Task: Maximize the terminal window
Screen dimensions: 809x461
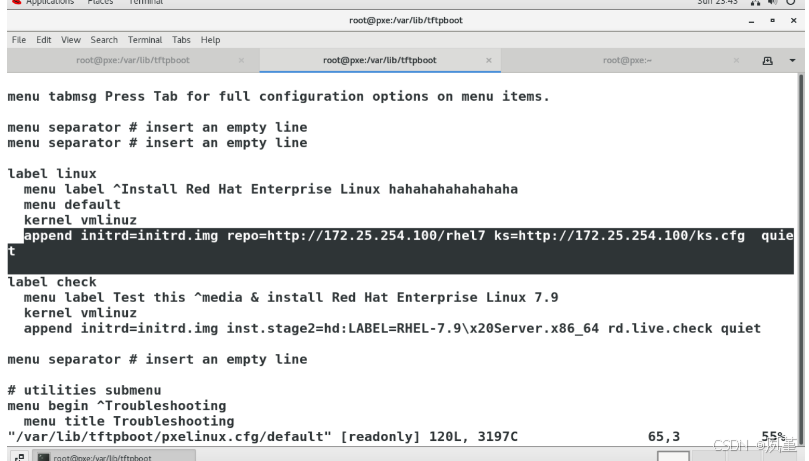Action: click(772, 21)
